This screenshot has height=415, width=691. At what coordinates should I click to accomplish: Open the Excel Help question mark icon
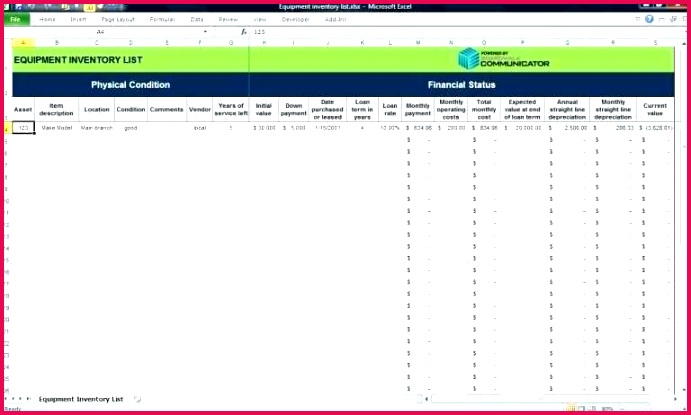649,19
